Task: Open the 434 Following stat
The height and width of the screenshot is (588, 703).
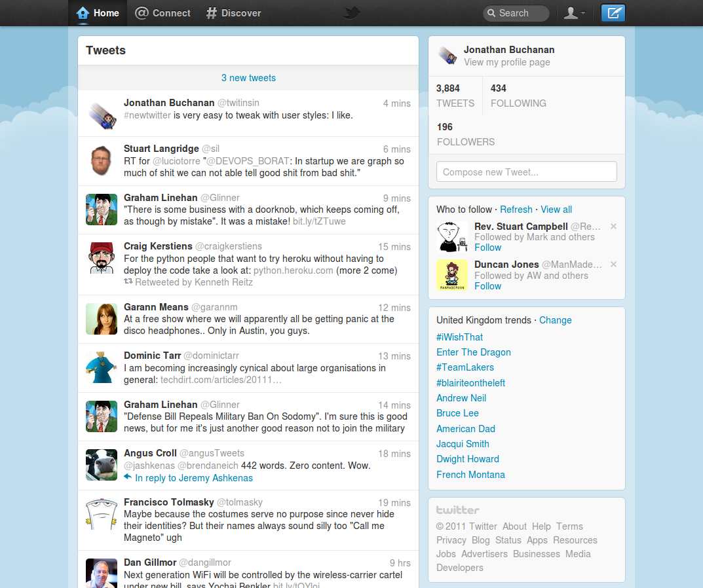Action: [518, 96]
